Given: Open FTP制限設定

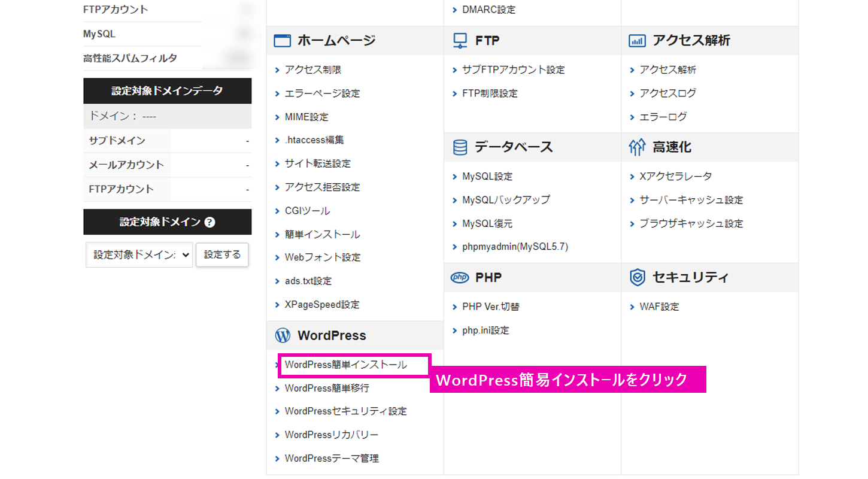Looking at the screenshot, I should click(x=490, y=93).
